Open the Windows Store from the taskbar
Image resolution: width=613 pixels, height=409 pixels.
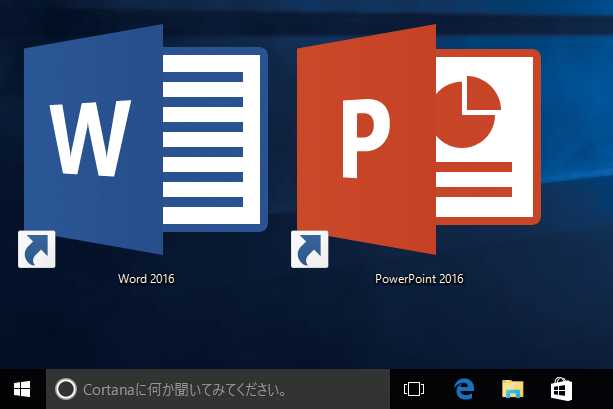coord(561,389)
